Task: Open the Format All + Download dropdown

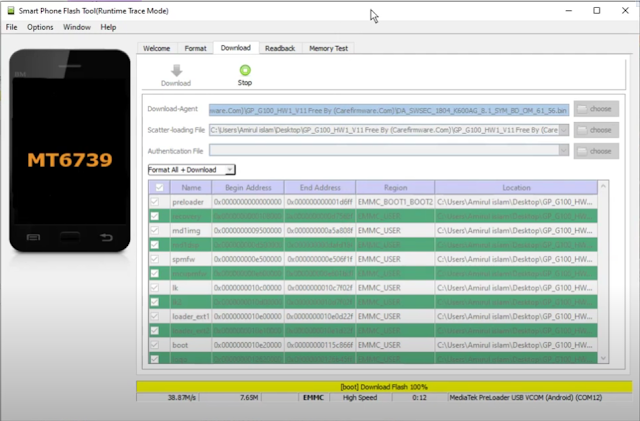Action: [191, 169]
